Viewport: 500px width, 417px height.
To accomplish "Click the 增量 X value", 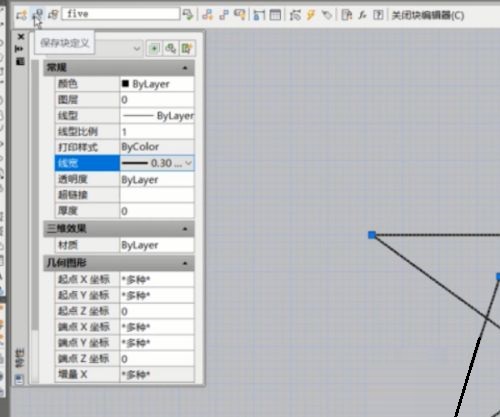I will point(157,375).
